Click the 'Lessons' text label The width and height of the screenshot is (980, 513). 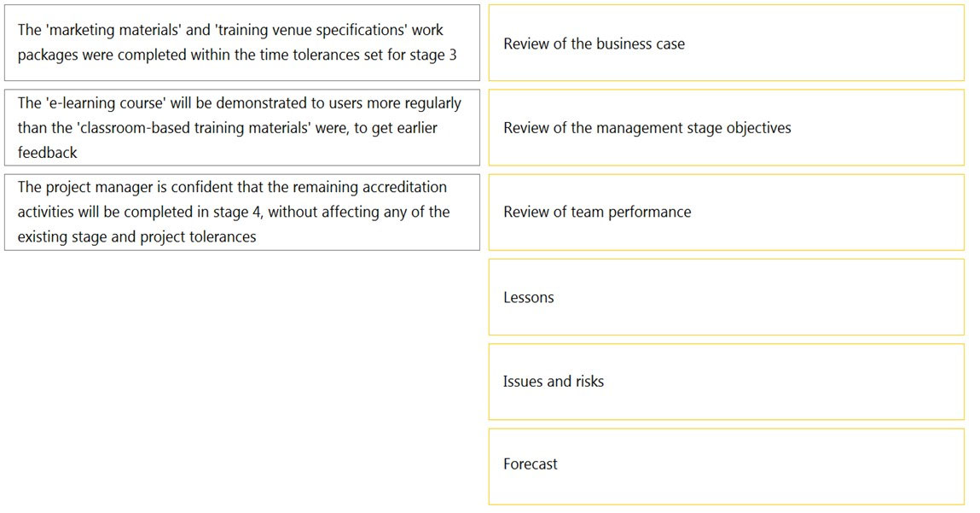click(x=529, y=297)
